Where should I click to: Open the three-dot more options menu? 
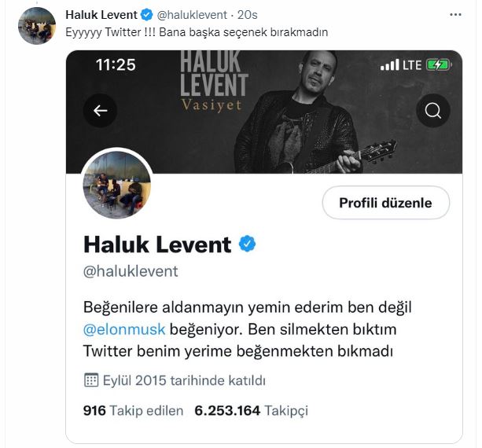click(x=455, y=14)
